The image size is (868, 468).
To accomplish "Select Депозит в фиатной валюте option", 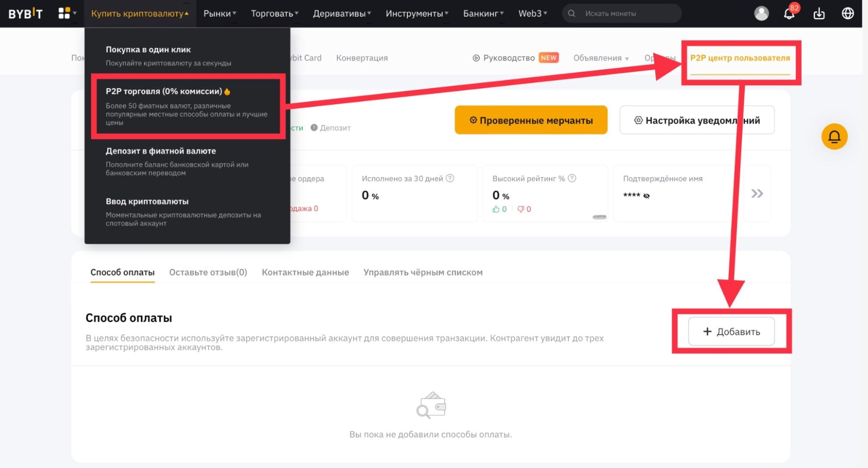I will [187, 161].
